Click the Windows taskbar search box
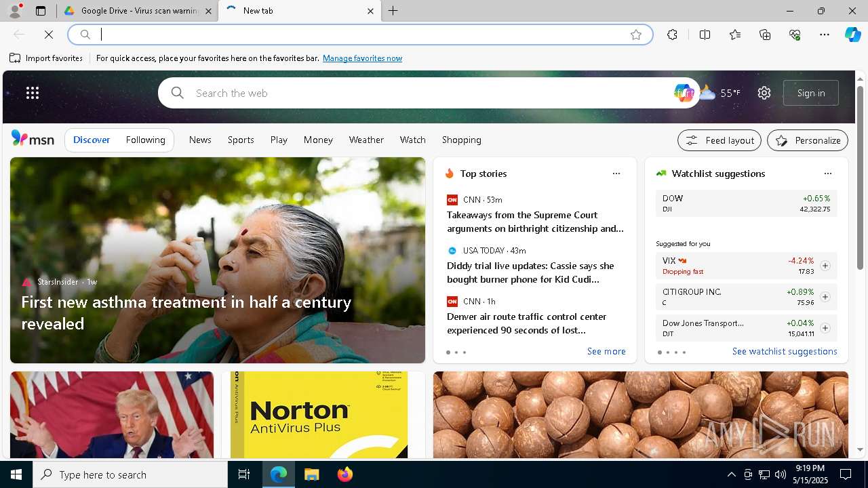This screenshot has width=868, height=488. point(130,474)
